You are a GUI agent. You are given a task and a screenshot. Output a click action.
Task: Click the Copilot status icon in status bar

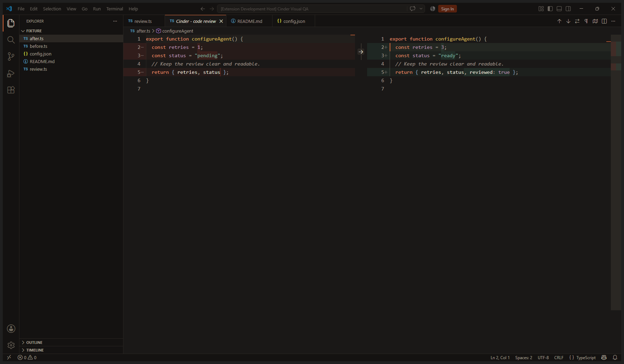[x=604, y=357]
